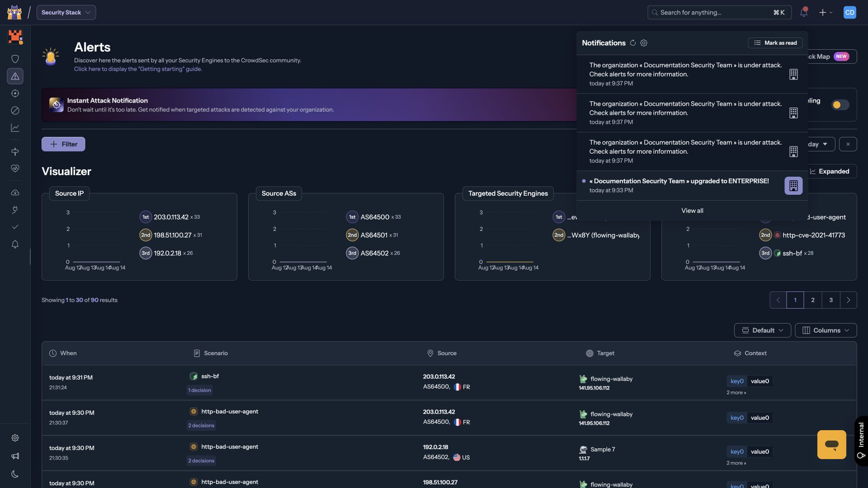The width and height of the screenshot is (868, 488).
Task: Go to previous results page arrow
Action: (x=778, y=300)
